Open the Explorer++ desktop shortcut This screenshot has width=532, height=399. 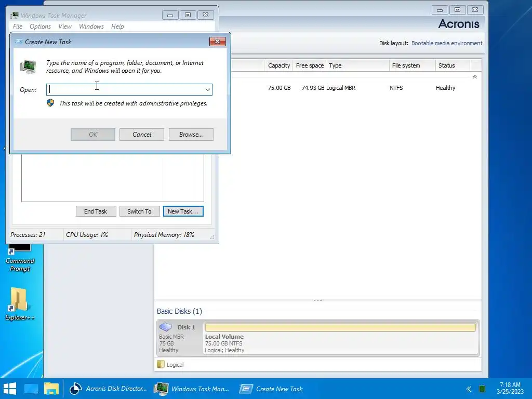20,303
